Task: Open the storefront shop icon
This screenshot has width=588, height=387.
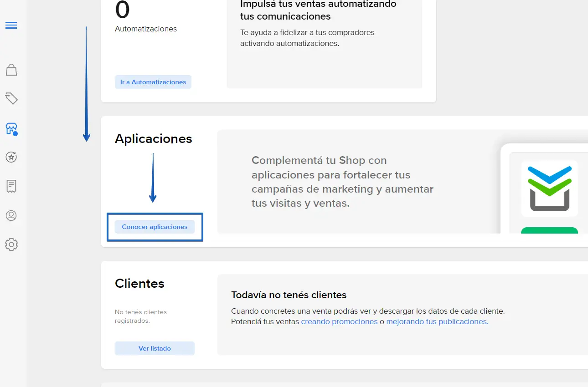Action: [11, 129]
